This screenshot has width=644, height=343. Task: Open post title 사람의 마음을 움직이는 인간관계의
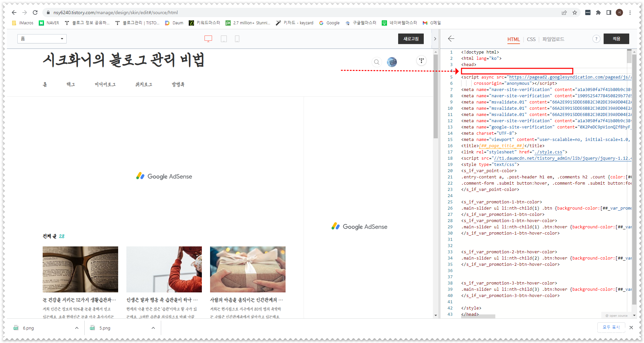[x=246, y=300]
